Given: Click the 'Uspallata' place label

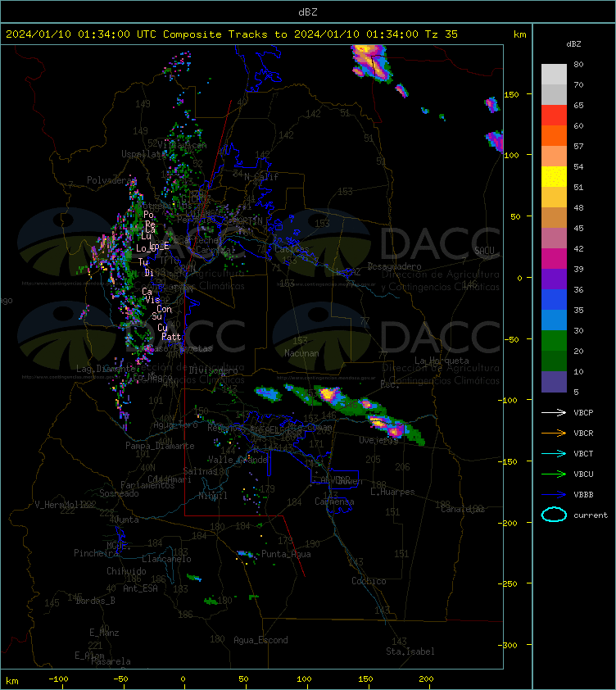Looking at the screenshot, I should click(143, 154).
